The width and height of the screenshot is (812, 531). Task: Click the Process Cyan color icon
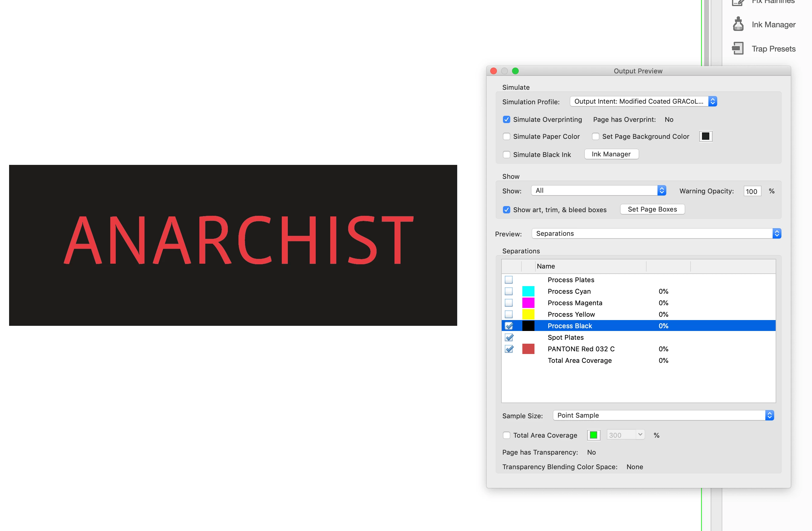[528, 291]
